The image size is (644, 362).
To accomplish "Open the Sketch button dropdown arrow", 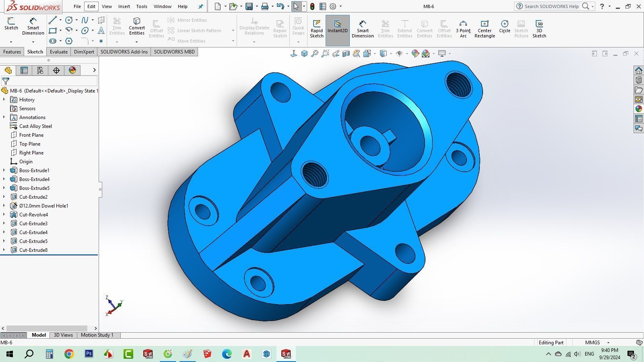I will click(x=11, y=42).
